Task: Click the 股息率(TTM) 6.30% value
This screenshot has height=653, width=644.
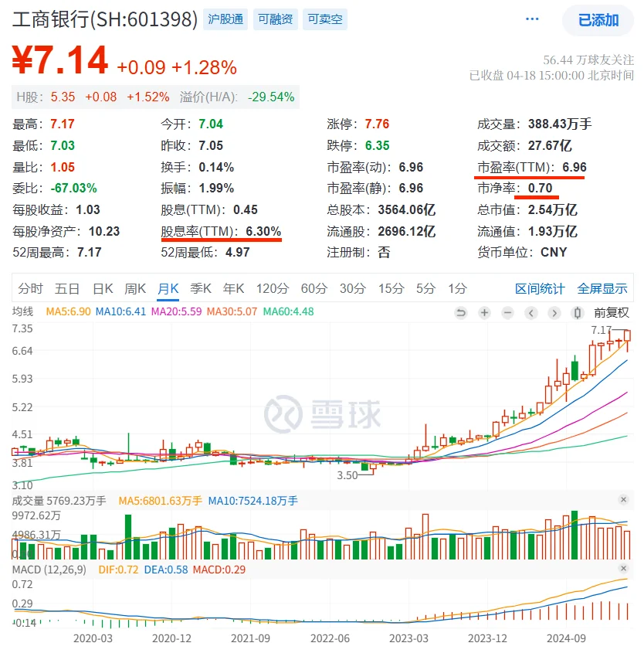Action: pos(263,231)
